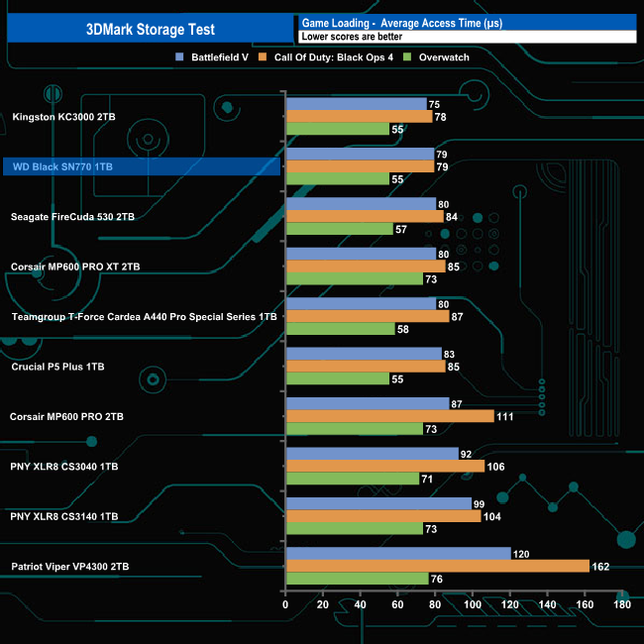
Task: Click the Battlefield V blue legend swatch
Action: click(x=179, y=57)
